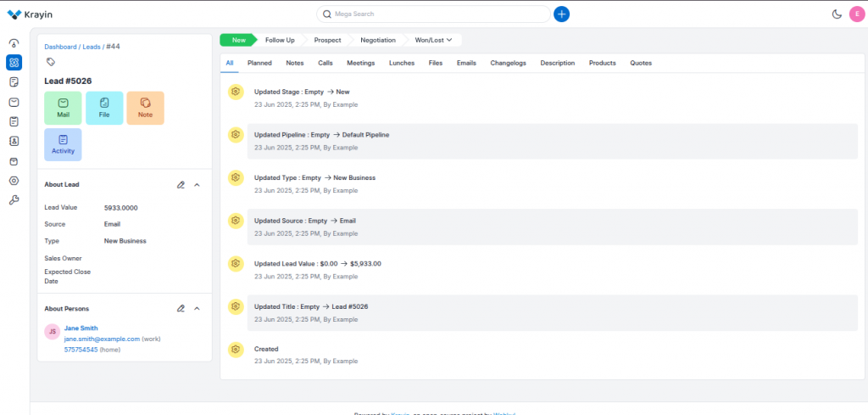868x415 pixels.
Task: Click the Updated Title activity icon
Action: 236,306
